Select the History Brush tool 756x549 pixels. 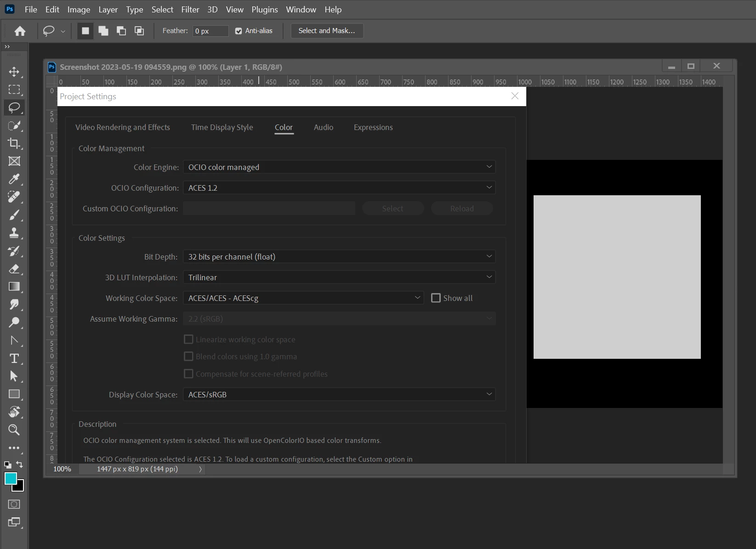click(x=14, y=251)
